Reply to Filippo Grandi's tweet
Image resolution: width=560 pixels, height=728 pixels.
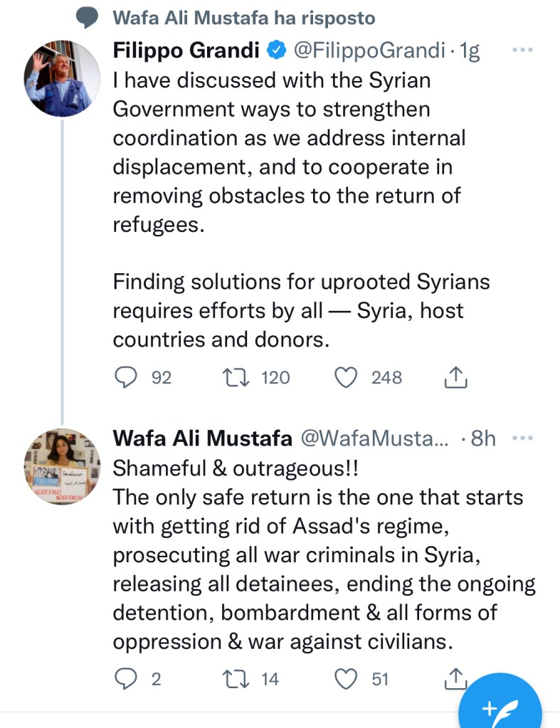[126, 378]
